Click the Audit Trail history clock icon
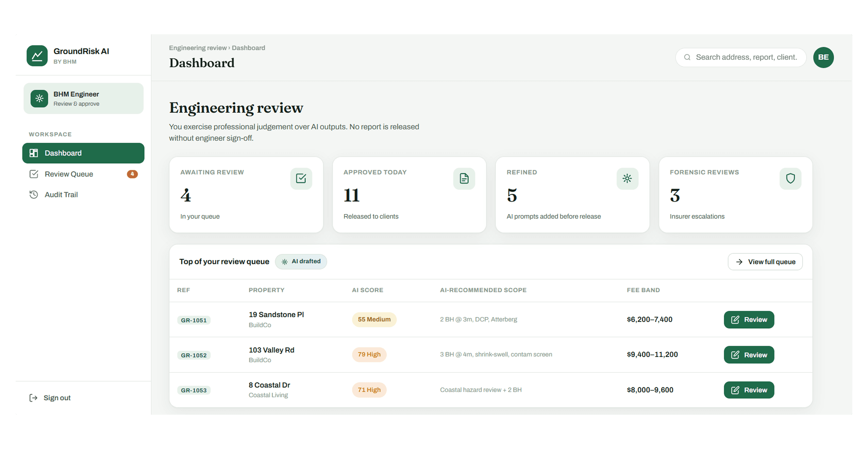Image resolution: width=868 pixels, height=449 pixels. [x=34, y=194]
